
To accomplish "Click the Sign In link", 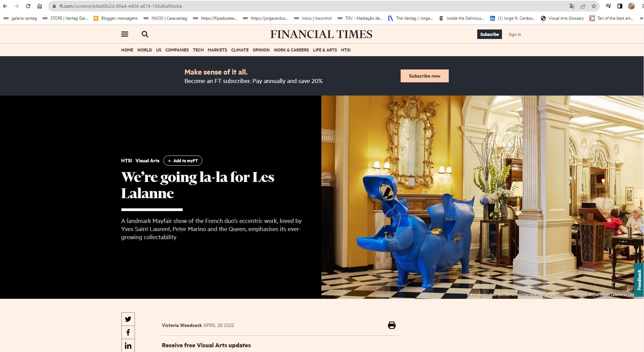I will (x=515, y=34).
